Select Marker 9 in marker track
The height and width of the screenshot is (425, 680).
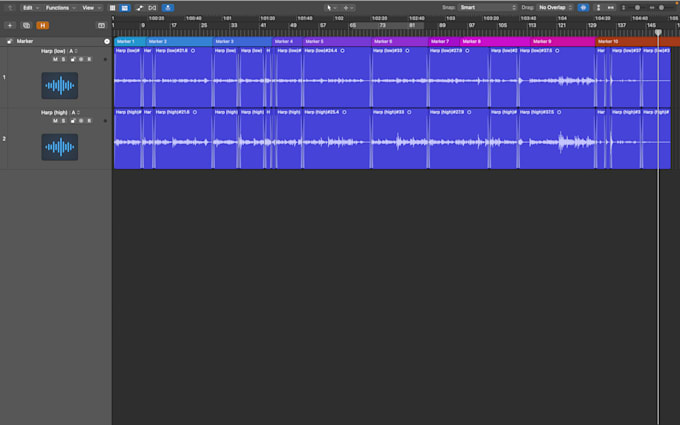(x=562, y=42)
